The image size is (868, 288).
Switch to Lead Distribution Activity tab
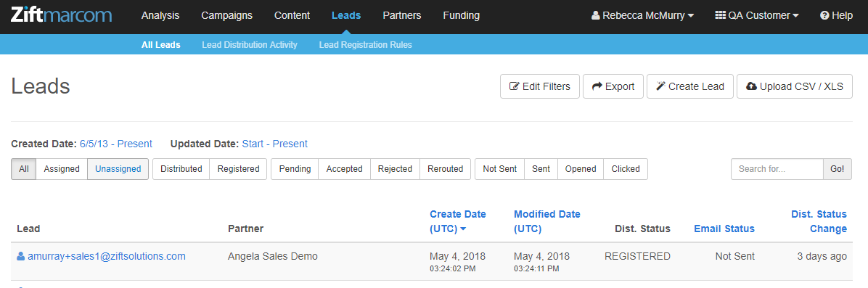point(250,45)
